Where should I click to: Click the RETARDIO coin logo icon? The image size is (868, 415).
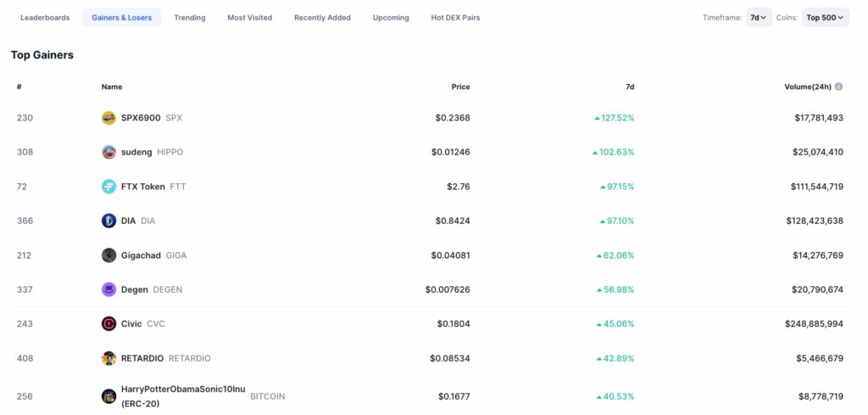tap(109, 358)
